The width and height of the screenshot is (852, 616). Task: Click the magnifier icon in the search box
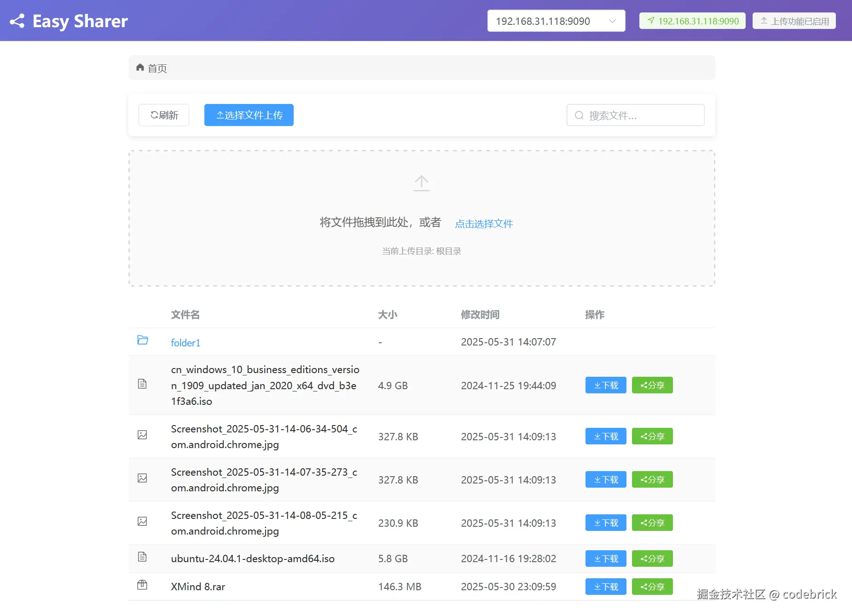click(579, 115)
